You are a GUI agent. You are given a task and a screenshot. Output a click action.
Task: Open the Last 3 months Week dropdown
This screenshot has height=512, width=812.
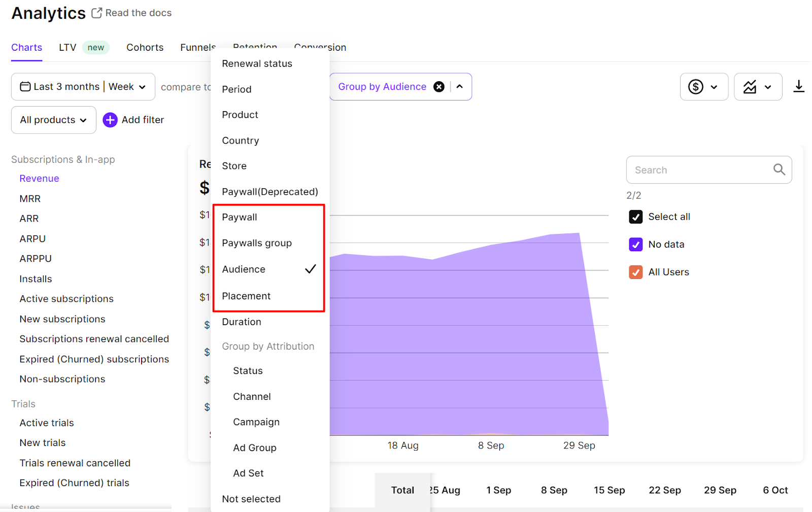83,87
